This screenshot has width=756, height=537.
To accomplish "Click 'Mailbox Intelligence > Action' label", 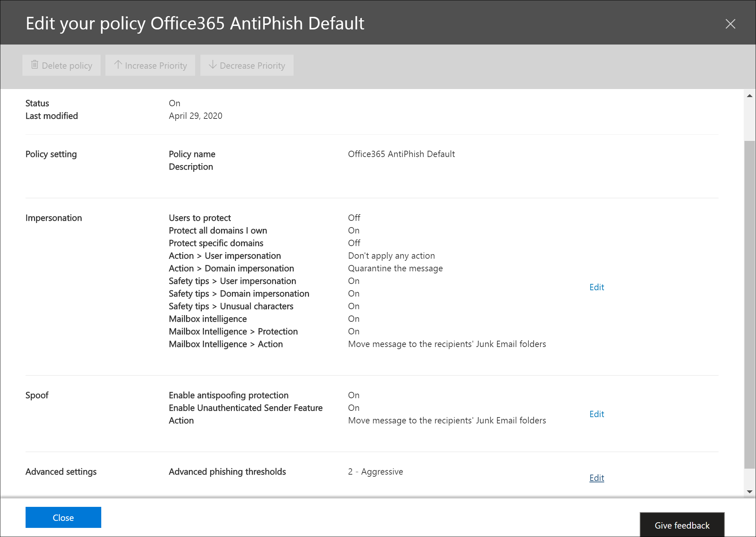I will 226,344.
